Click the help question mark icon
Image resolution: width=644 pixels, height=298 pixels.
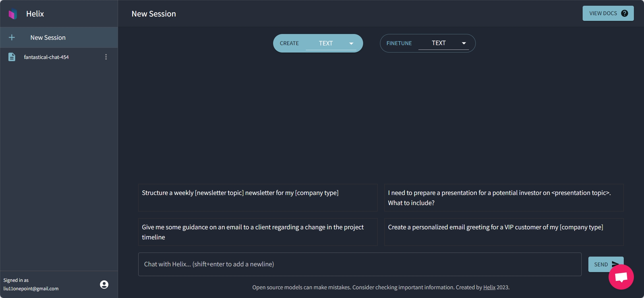point(624,13)
